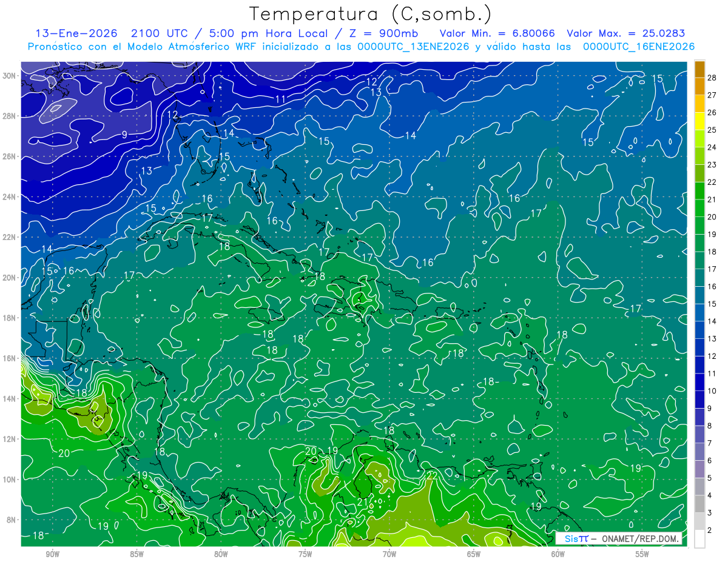
Task: Click the color scale label '6'
Action: (x=710, y=461)
